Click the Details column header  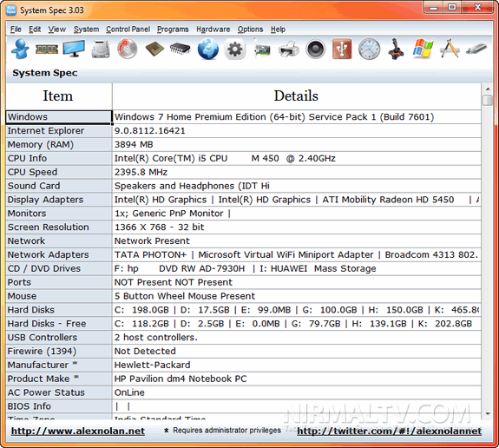point(296,96)
